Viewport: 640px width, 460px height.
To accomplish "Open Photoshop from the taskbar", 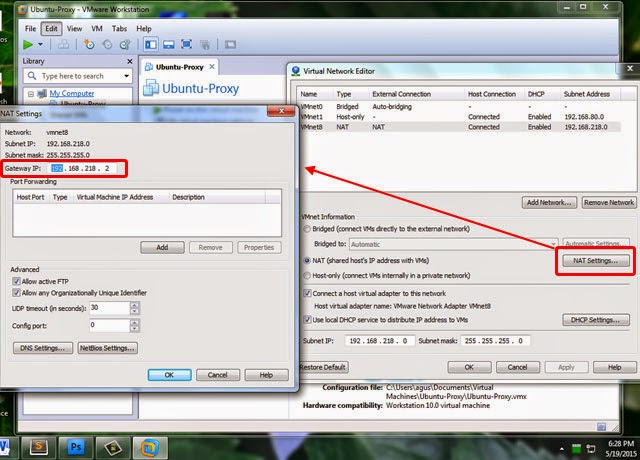I will click(76, 447).
